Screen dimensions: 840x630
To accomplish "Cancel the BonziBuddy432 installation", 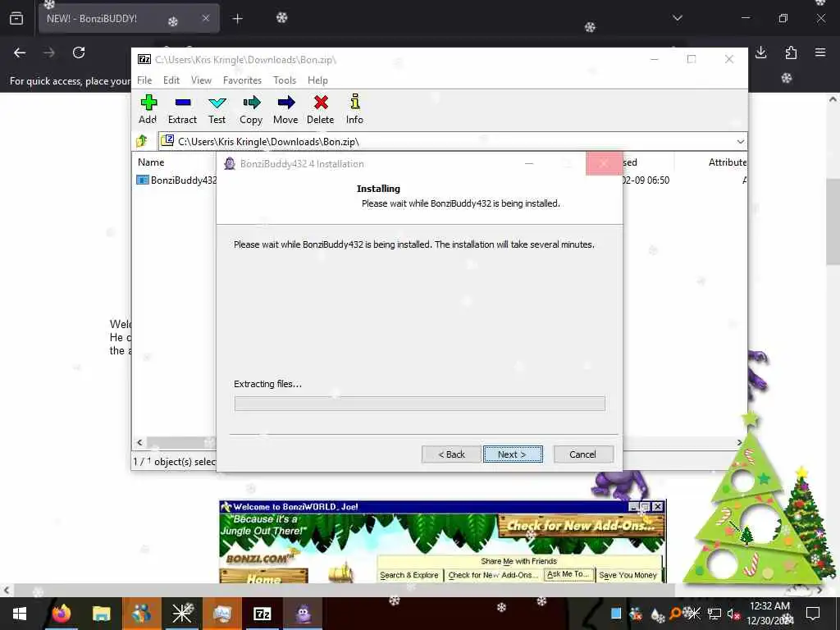I will 583,454.
